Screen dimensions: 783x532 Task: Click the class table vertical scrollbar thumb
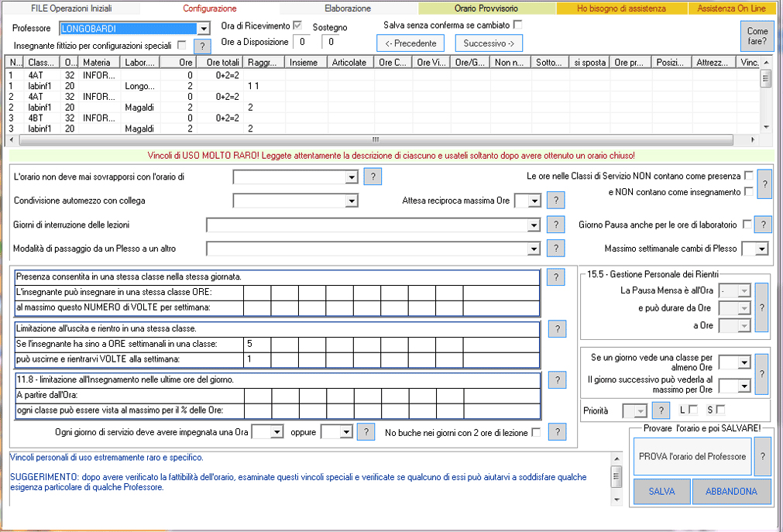tap(765, 78)
